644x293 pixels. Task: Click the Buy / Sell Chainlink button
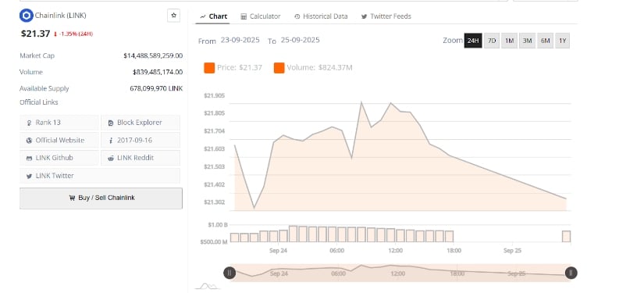pos(101,198)
